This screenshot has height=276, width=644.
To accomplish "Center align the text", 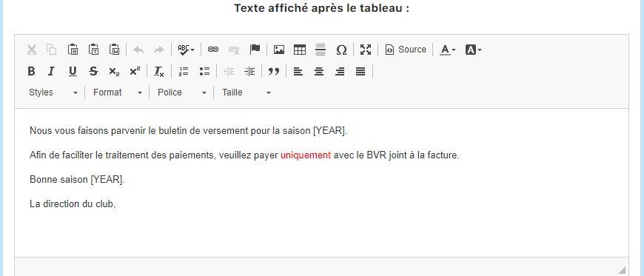I will [x=319, y=72].
